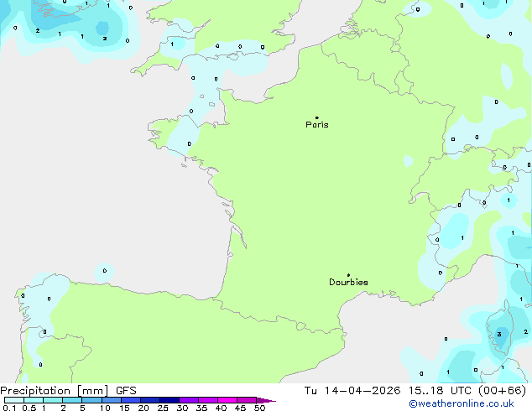
Task: Click the '0.5' legend scale label
Action: 29,408
